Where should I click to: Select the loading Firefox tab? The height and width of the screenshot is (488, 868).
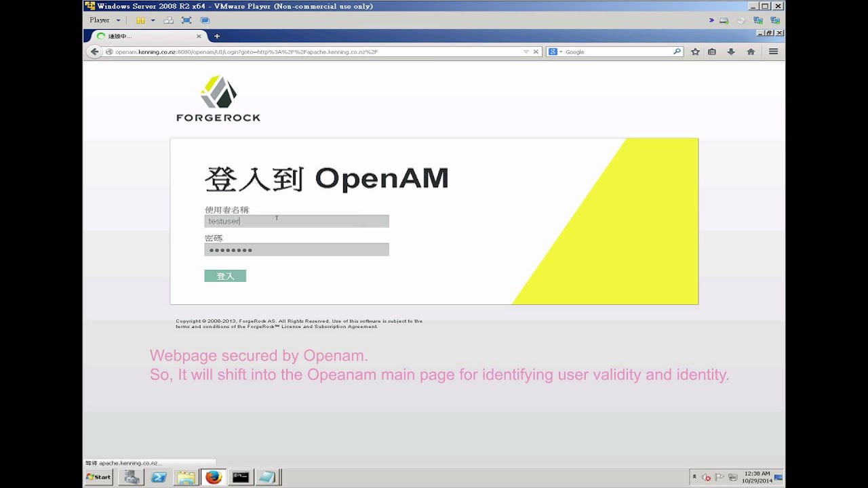point(149,36)
